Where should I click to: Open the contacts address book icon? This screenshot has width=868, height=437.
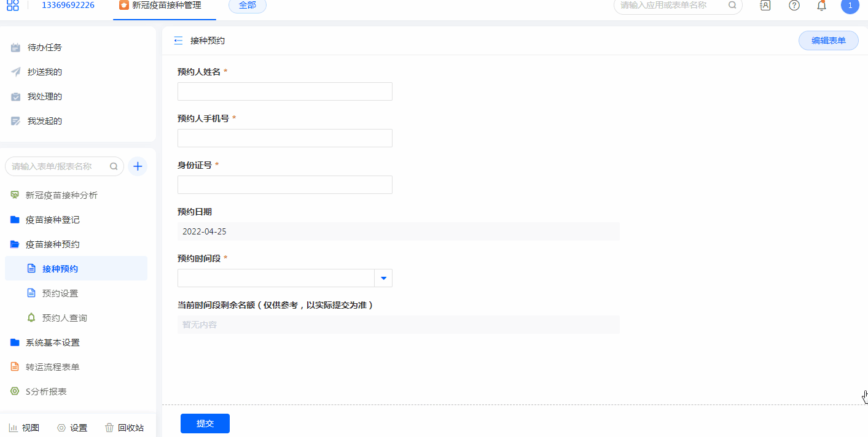[x=765, y=6]
